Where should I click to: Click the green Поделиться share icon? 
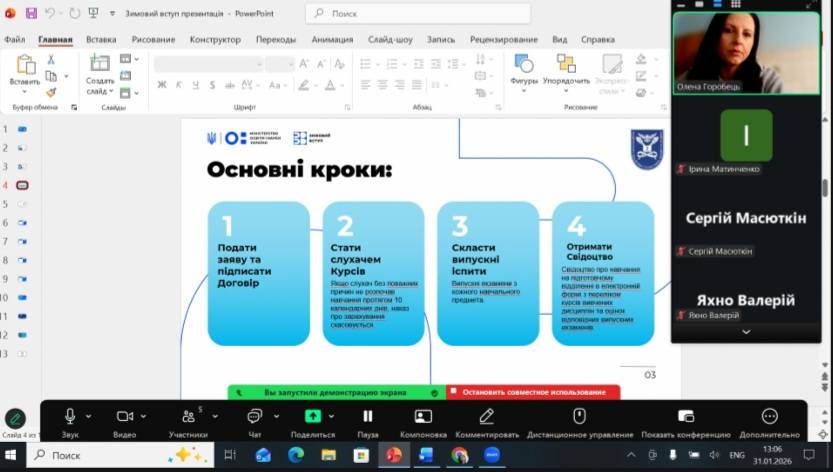(313, 416)
